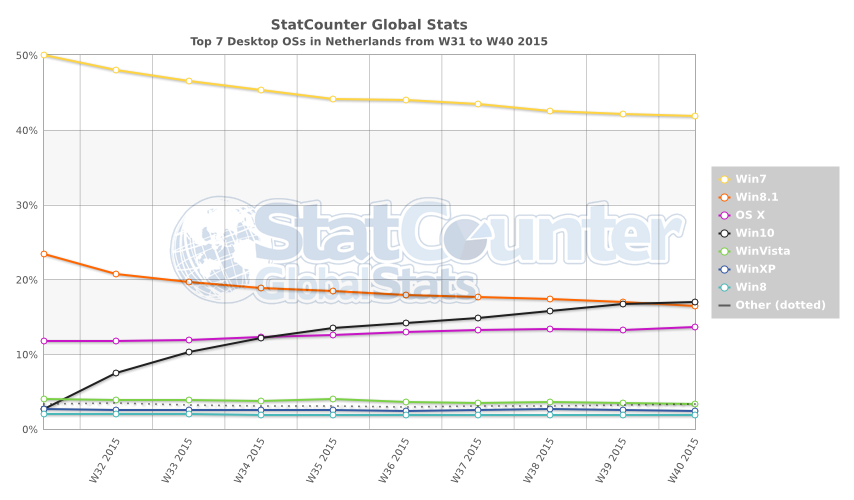
Task: Click the WinXP legend marker icon
Action: tap(726, 269)
